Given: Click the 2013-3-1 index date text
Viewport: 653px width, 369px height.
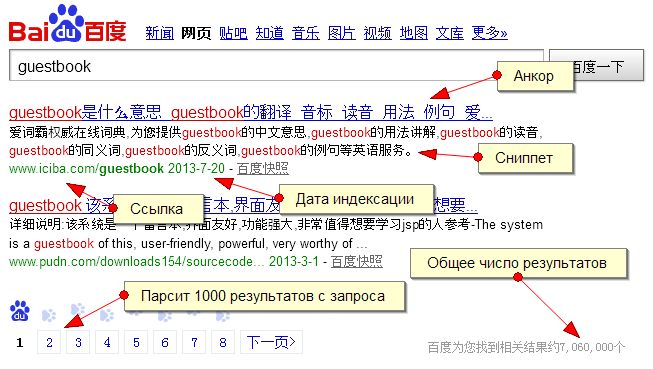Looking at the screenshot, I should (x=294, y=262).
